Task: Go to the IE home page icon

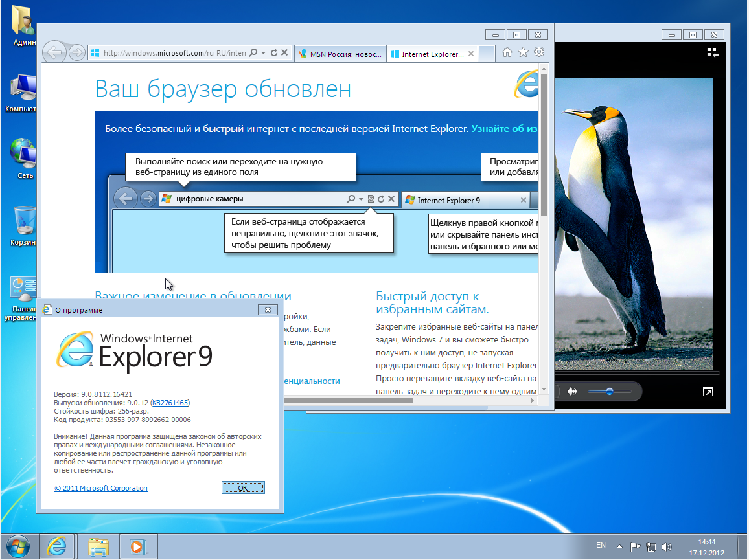Action: 507,52
